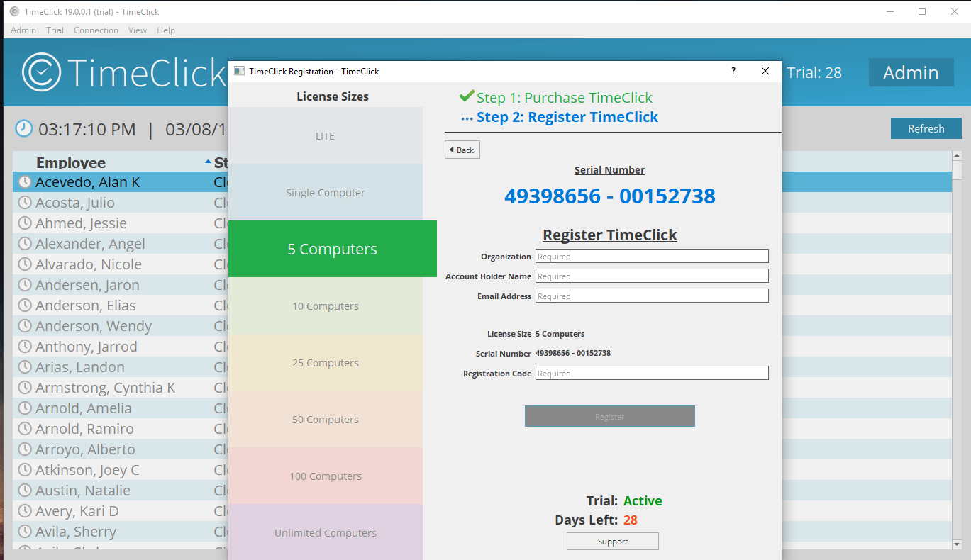Image resolution: width=971 pixels, height=560 pixels.
Task: Click the clock icon beside Andersen, Jaron
Action: (25, 285)
